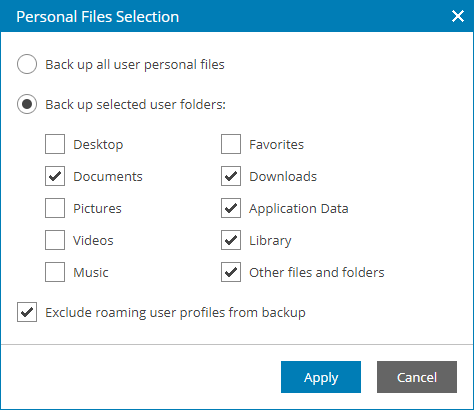474x410 pixels.
Task: Click the Exclude roaming user profiles label
Action: 175,313
